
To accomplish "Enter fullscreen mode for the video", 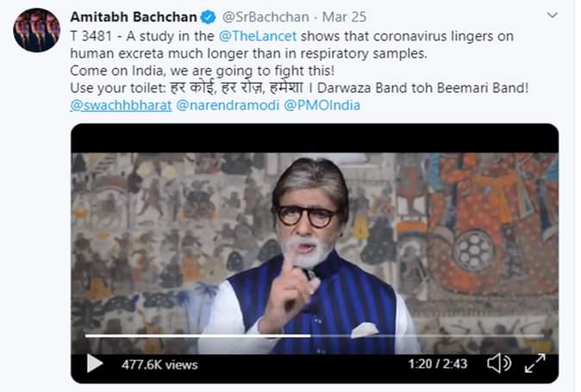I will pos(534,363).
